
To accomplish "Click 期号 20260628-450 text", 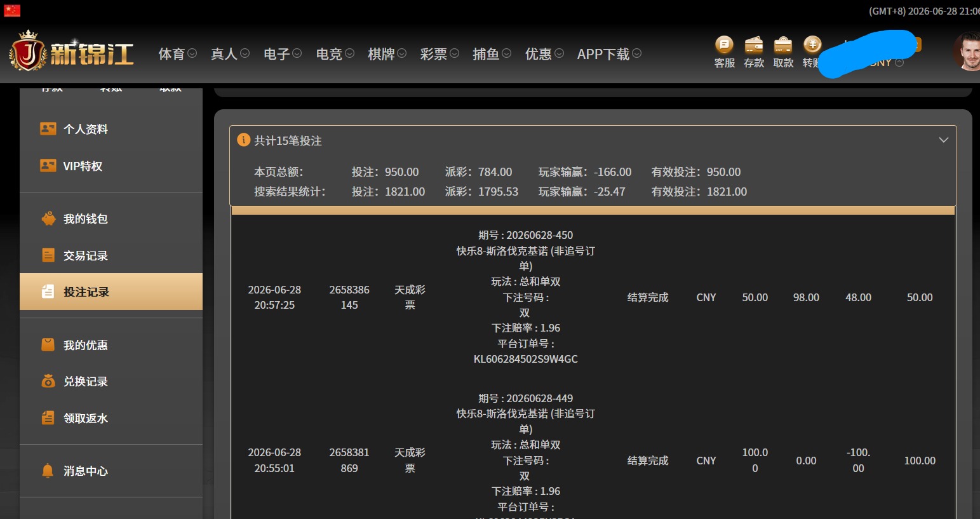I will 526,235.
